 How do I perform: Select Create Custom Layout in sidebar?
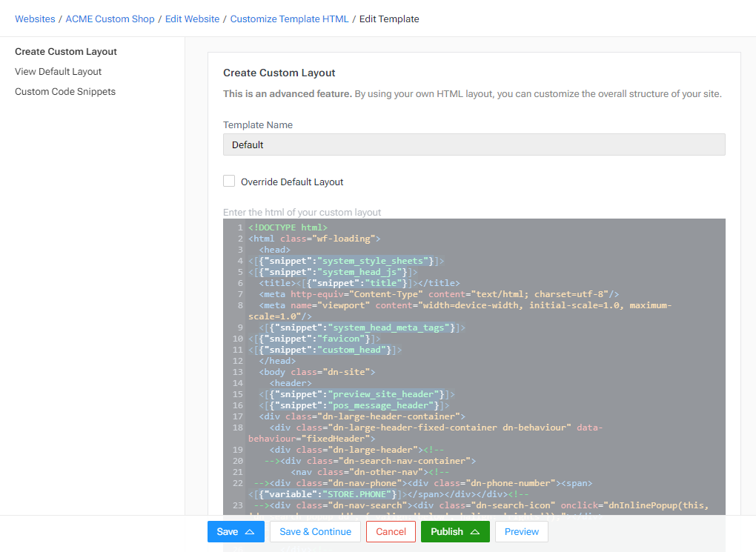coord(66,52)
